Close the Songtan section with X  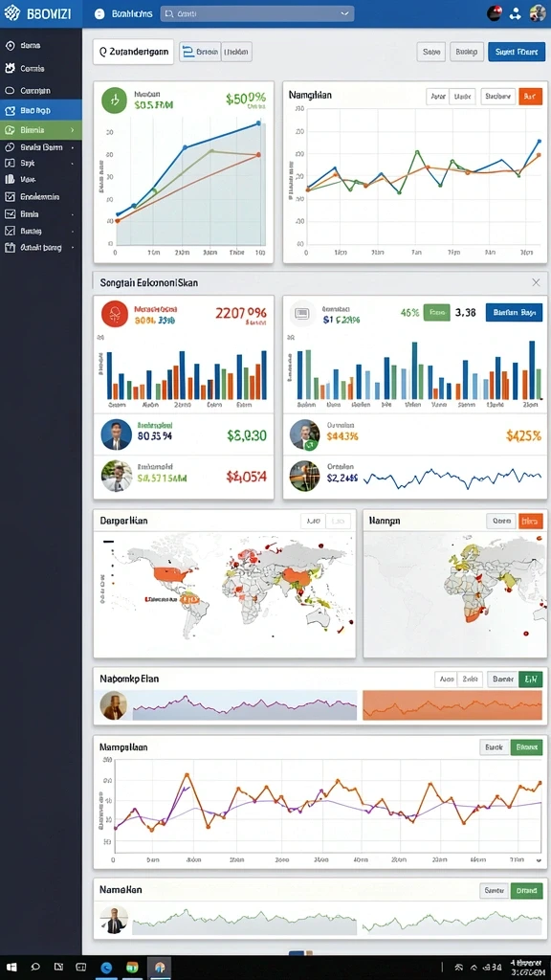[x=536, y=282]
